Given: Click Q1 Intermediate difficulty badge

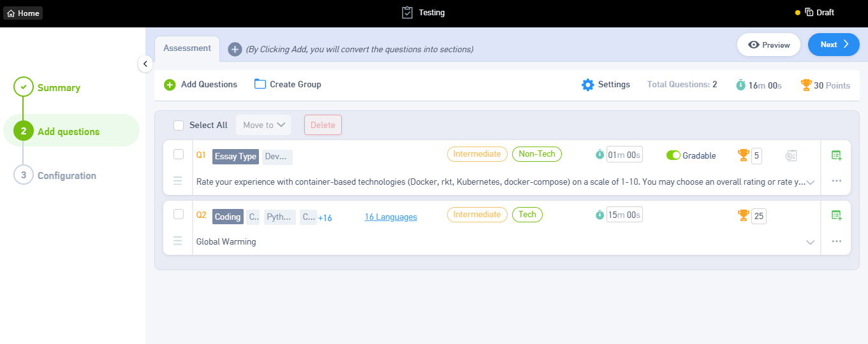Looking at the screenshot, I should tap(477, 154).
